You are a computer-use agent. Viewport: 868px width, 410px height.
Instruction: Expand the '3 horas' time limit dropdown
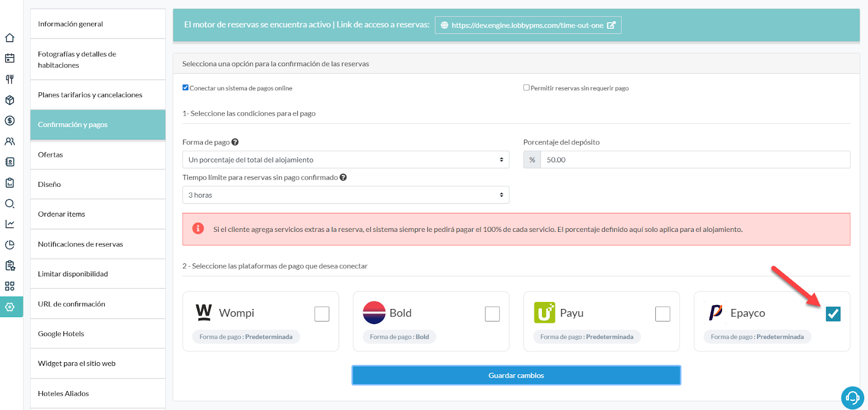pyautogui.click(x=346, y=195)
